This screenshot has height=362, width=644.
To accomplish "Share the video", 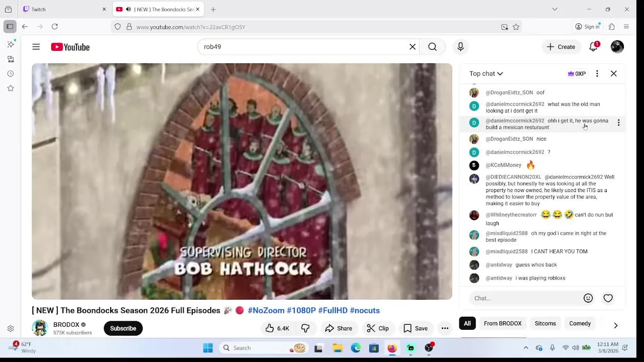I will 339,328.
